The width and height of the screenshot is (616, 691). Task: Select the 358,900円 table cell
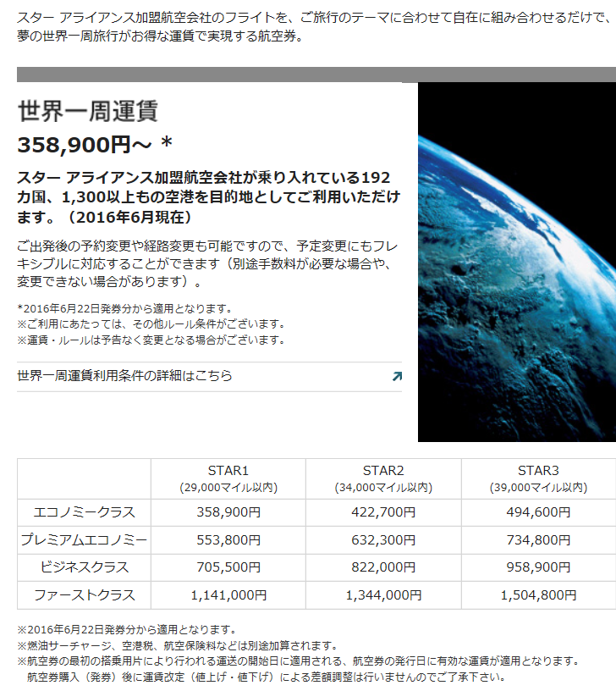(x=228, y=512)
